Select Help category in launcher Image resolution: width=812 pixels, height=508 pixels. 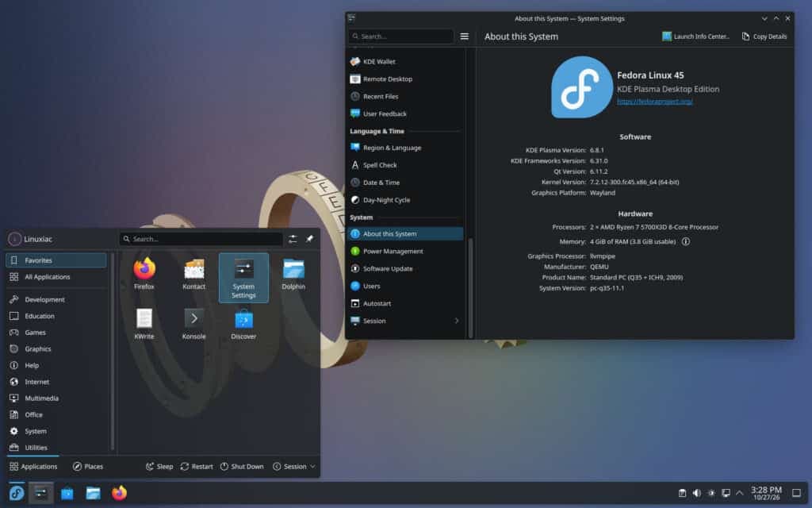(x=56, y=365)
